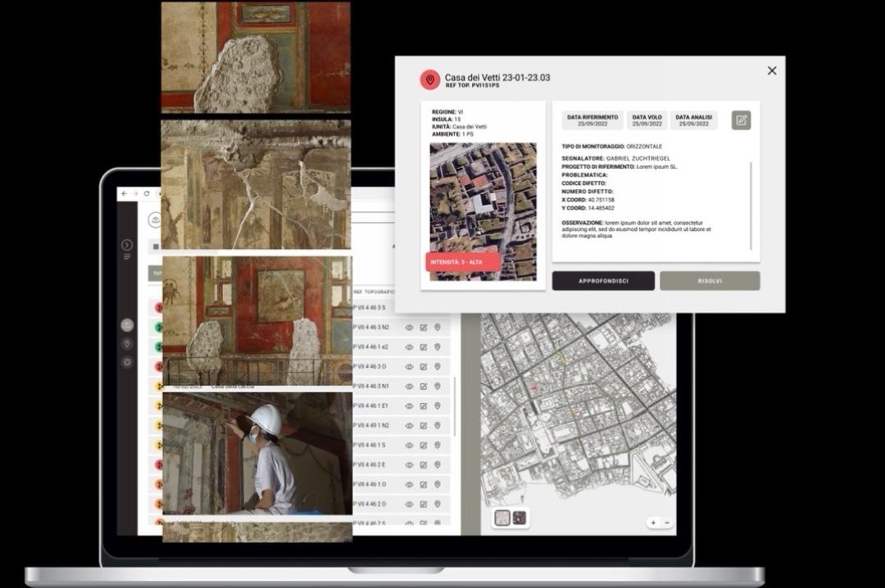The width and height of the screenshot is (885, 588).
Task: Click the location pin icon in the left sidebar
Action: click(x=127, y=344)
